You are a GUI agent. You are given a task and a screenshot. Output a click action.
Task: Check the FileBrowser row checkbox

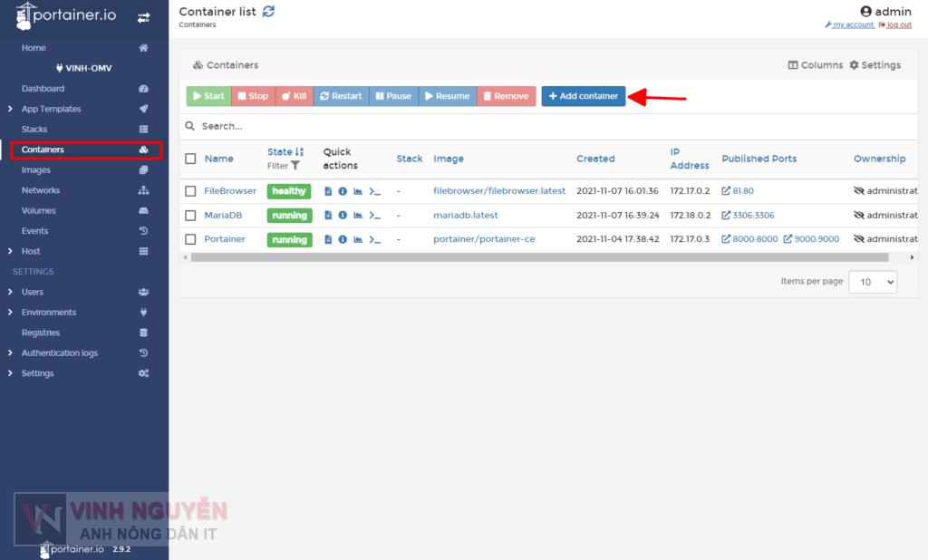(x=189, y=191)
